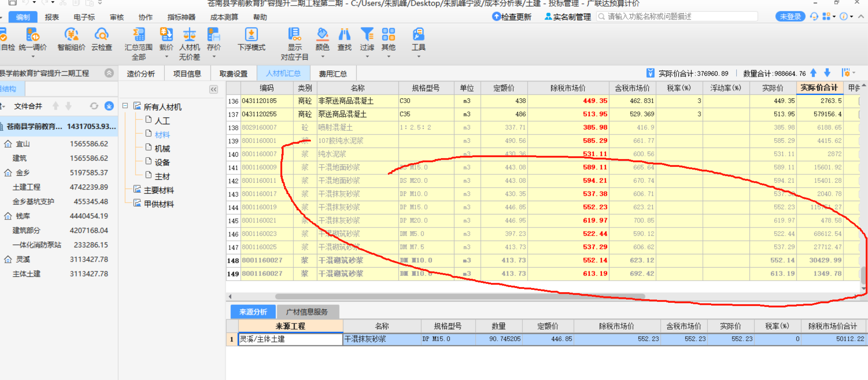Click the 实际价合计 column header

[819, 88]
